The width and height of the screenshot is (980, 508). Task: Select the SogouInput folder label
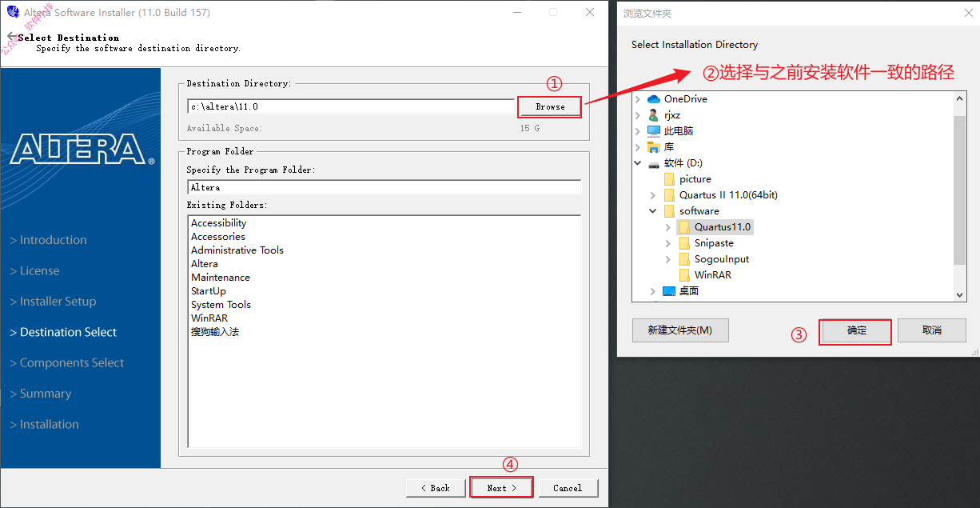(x=722, y=259)
